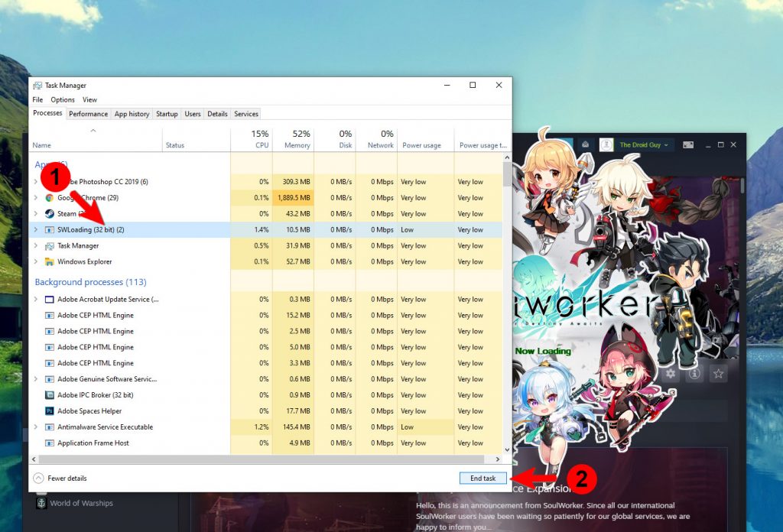Click the End task button
The width and height of the screenshot is (783, 532).
(x=483, y=478)
